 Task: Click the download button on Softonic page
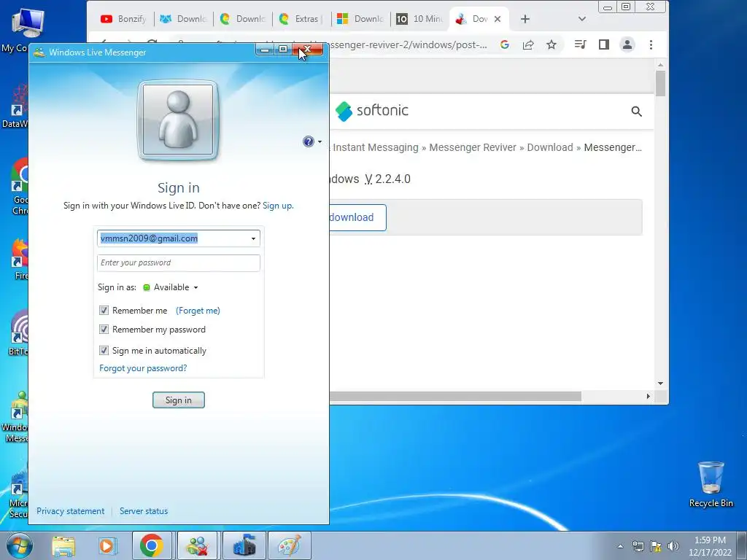tap(357, 217)
